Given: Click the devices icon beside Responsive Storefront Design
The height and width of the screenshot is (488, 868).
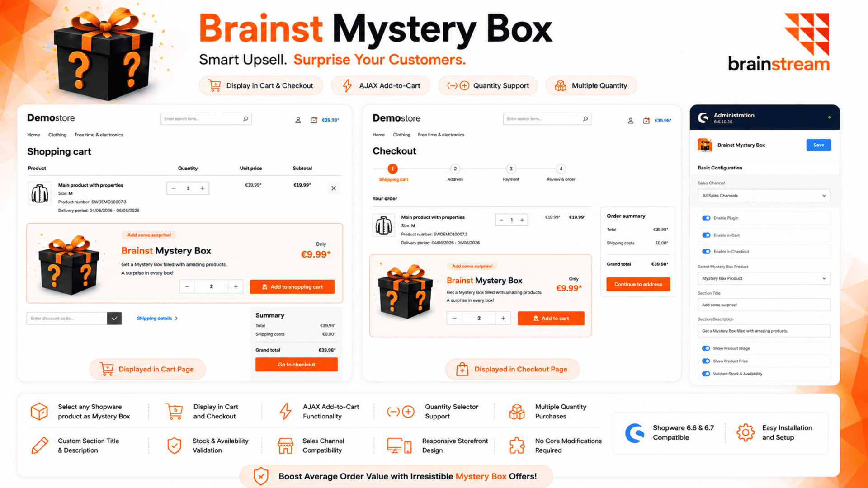Looking at the screenshot, I should point(399,446).
